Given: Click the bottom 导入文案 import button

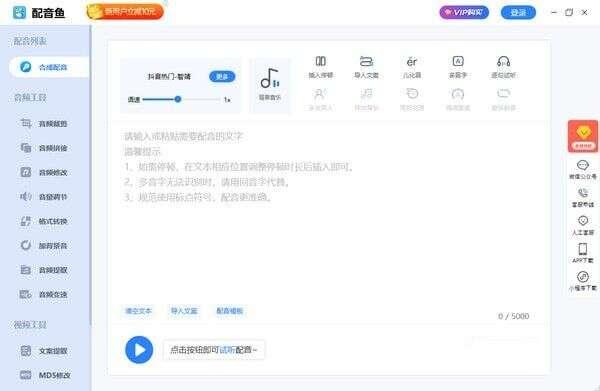Looking at the screenshot, I should point(184,311).
